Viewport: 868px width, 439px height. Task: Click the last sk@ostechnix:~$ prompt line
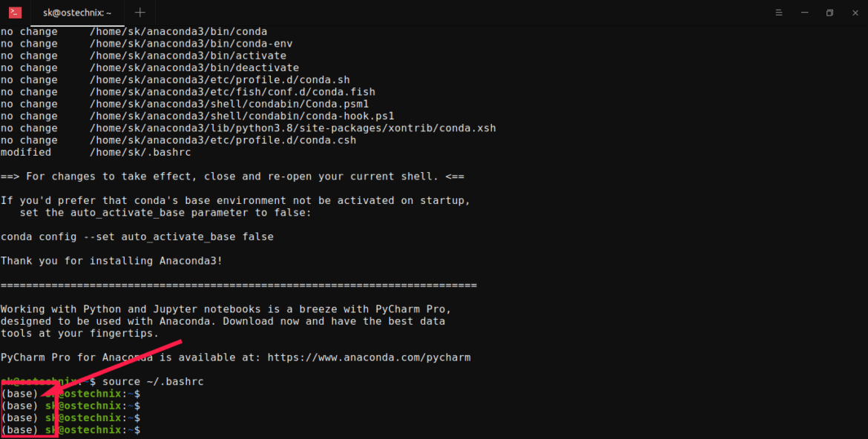(93, 429)
